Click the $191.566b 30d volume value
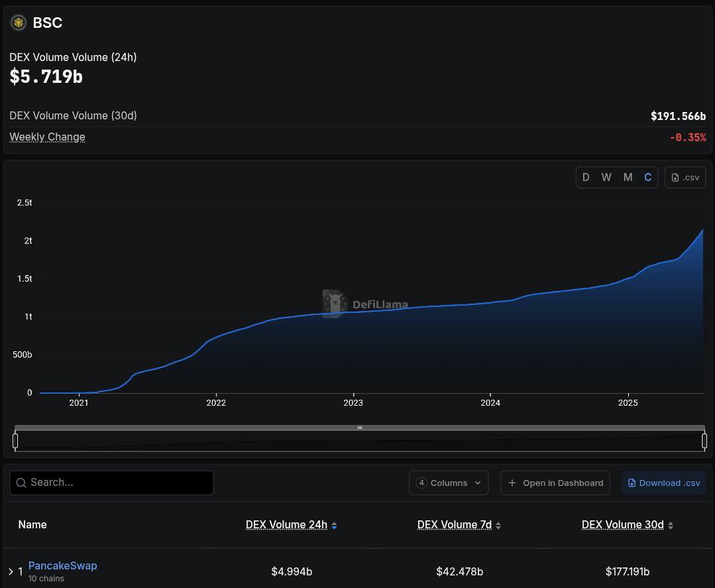Image resolution: width=715 pixels, height=588 pixels. click(678, 116)
